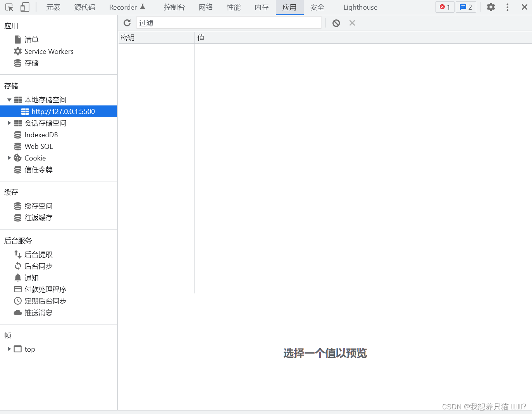This screenshot has width=532, height=414.
Task: Activate the inspect element picker icon
Action: coord(9,7)
